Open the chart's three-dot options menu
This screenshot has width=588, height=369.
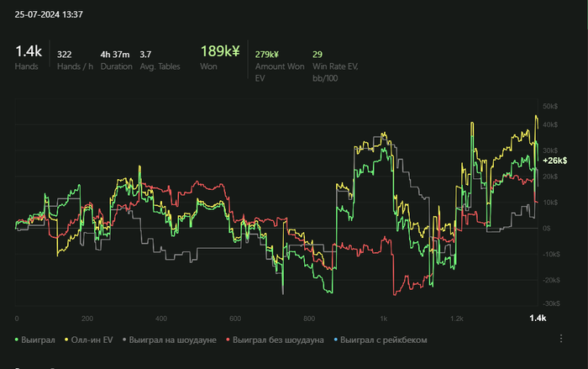pos(560,339)
